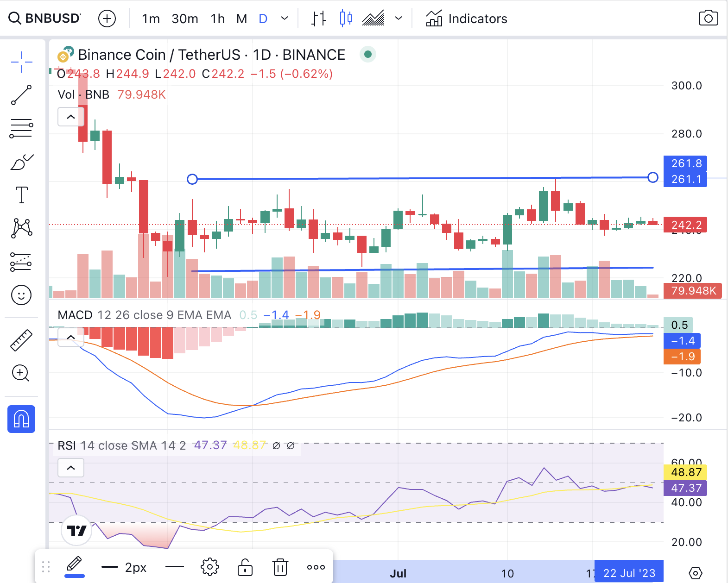Click the -1.4 MACD axis label
728x583 pixels.
pyautogui.click(x=682, y=341)
